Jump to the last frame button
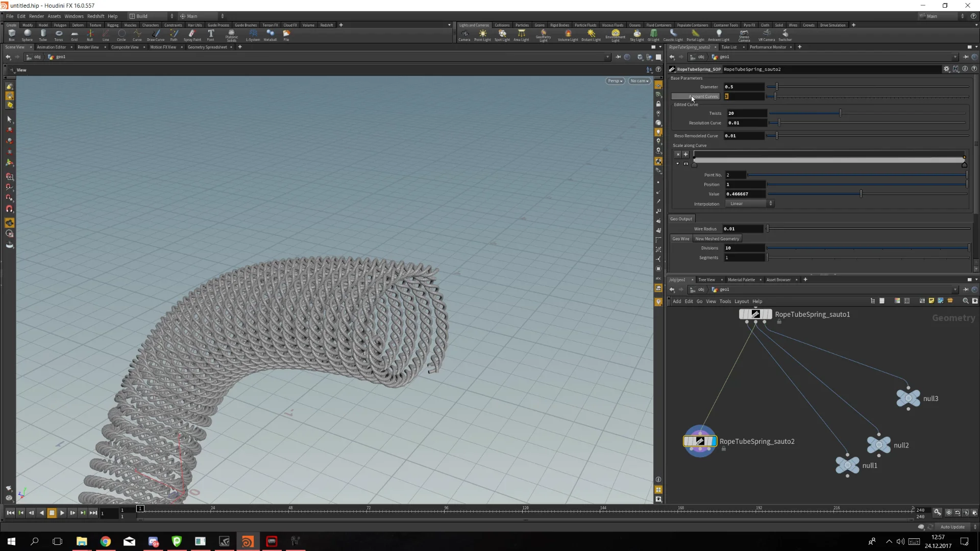This screenshot has width=980, height=551. [93, 513]
